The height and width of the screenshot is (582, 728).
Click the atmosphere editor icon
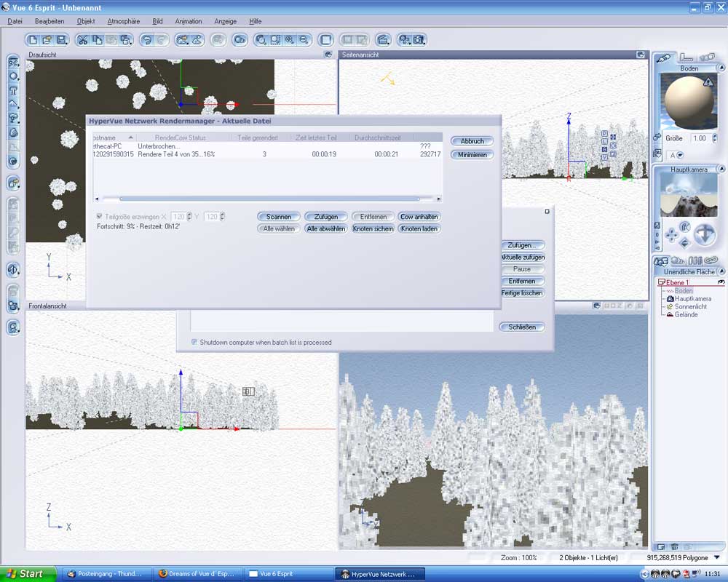pos(197,41)
